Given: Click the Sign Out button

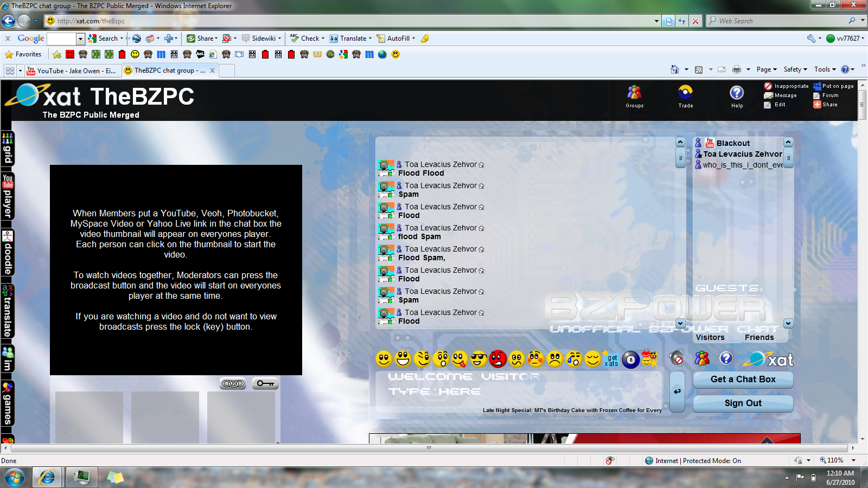Looking at the screenshot, I should (743, 403).
